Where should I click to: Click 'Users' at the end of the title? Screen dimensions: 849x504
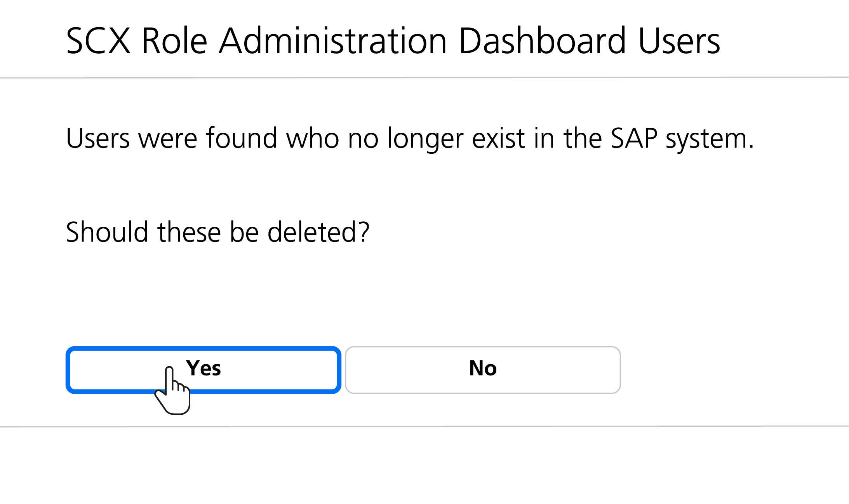point(679,41)
